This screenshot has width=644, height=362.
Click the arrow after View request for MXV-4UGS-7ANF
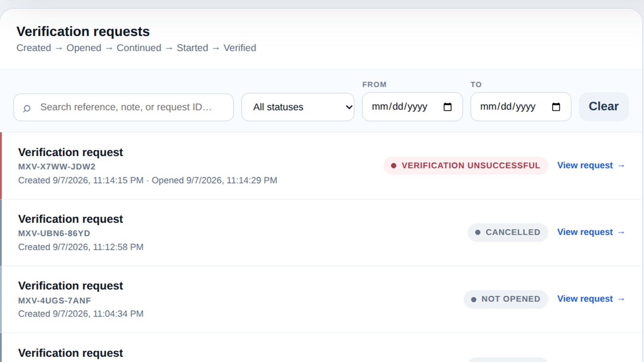[621, 299]
